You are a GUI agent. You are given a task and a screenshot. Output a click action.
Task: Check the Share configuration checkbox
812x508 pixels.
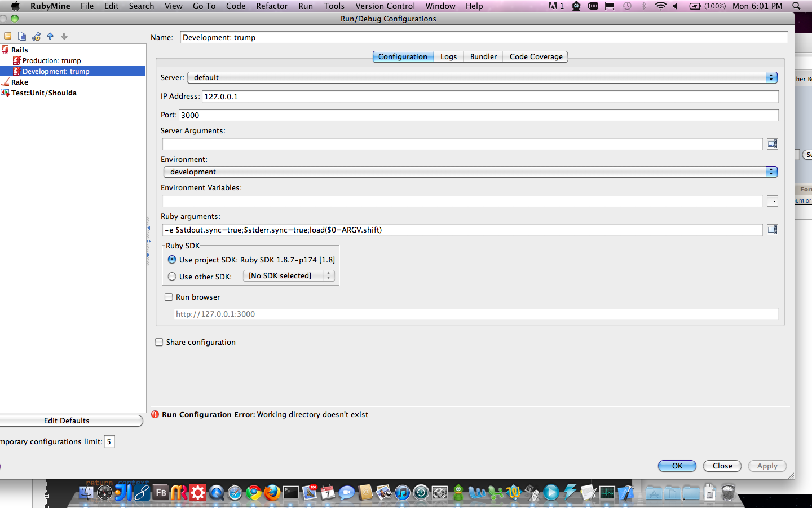[x=159, y=342]
